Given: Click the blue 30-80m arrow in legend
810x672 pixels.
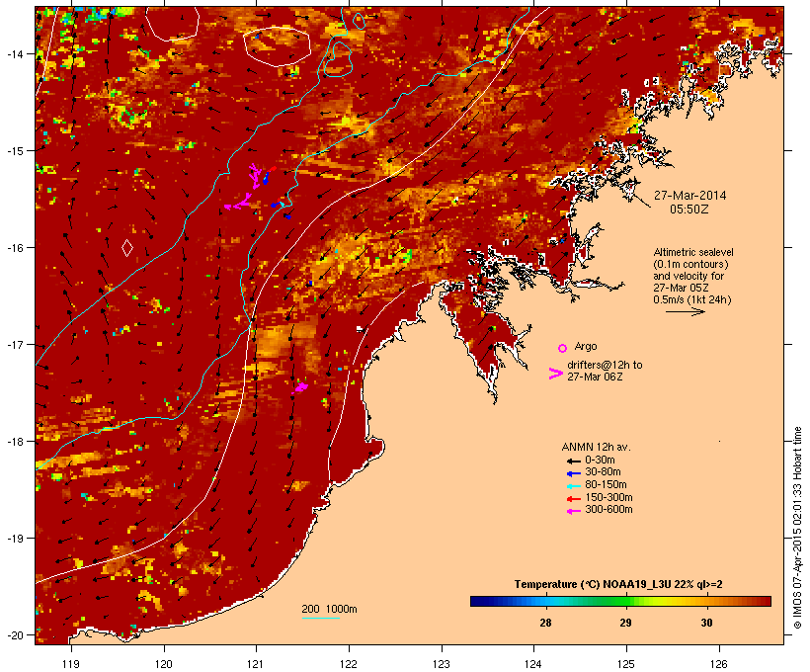Looking at the screenshot, I should tap(573, 473).
